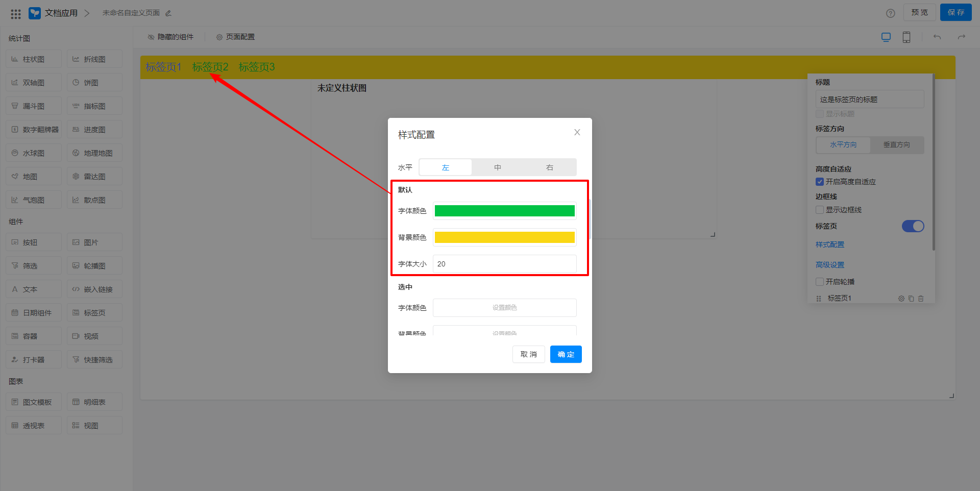
Task: Open the 高级设置 link
Action: point(830,265)
